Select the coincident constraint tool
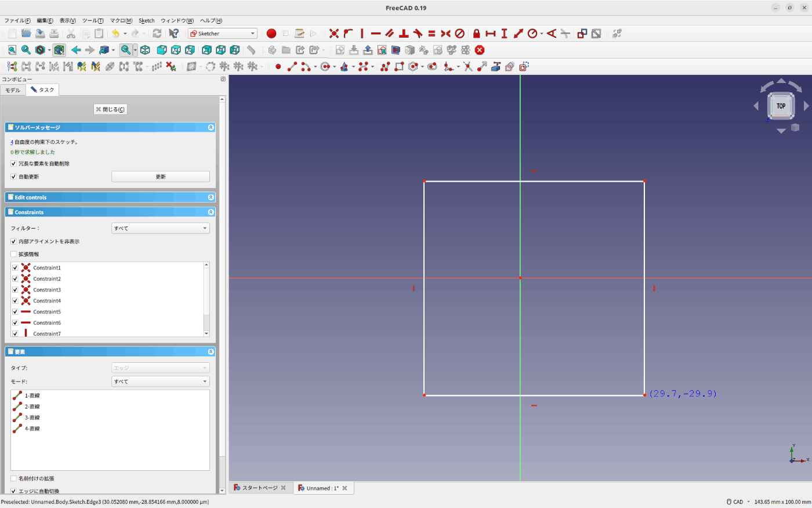812x508 pixels. (334, 34)
